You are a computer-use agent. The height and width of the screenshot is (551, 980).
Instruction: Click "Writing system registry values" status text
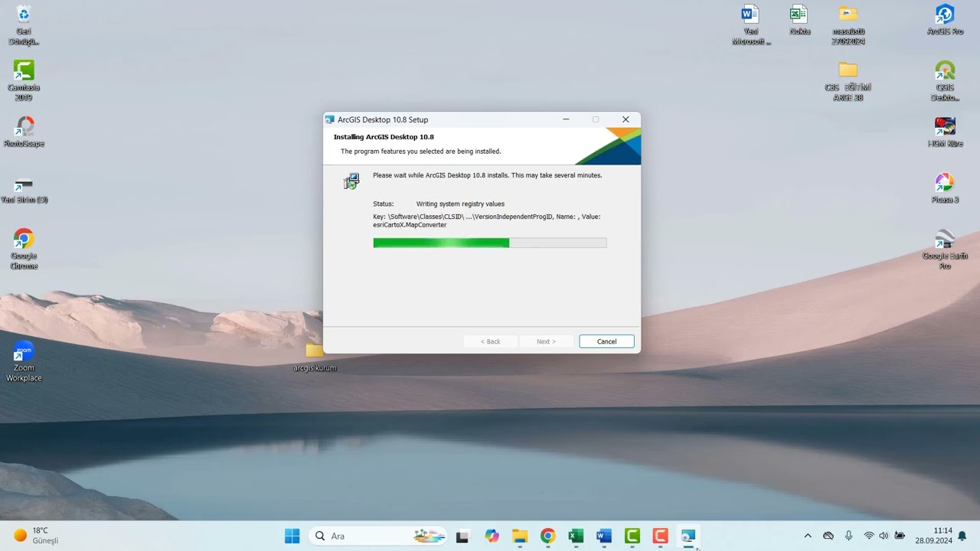[460, 204]
